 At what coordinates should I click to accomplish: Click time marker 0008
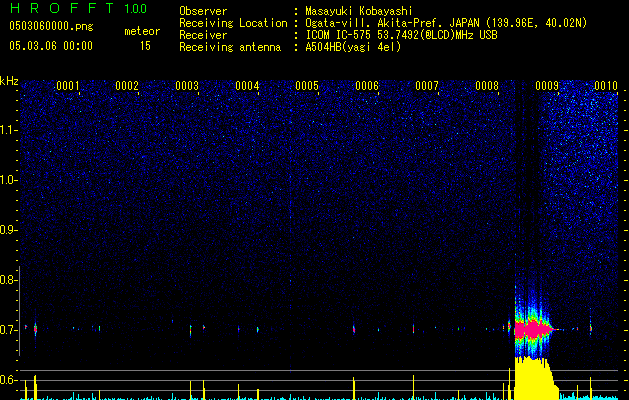[x=487, y=86]
